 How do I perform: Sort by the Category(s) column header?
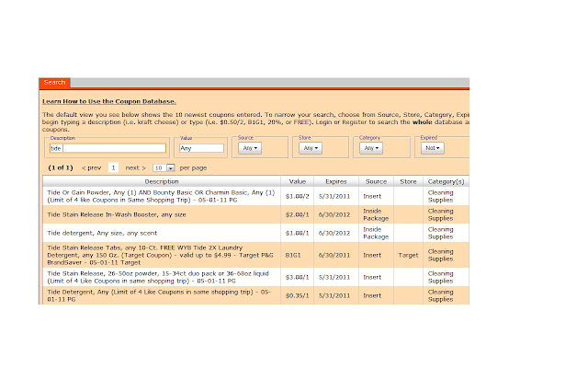tap(446, 181)
